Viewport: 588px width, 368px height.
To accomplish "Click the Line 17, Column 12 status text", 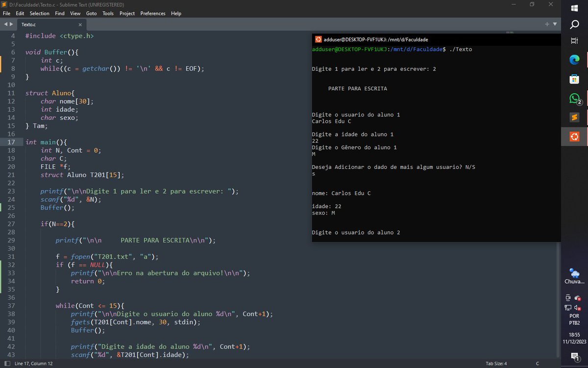I will point(34,363).
